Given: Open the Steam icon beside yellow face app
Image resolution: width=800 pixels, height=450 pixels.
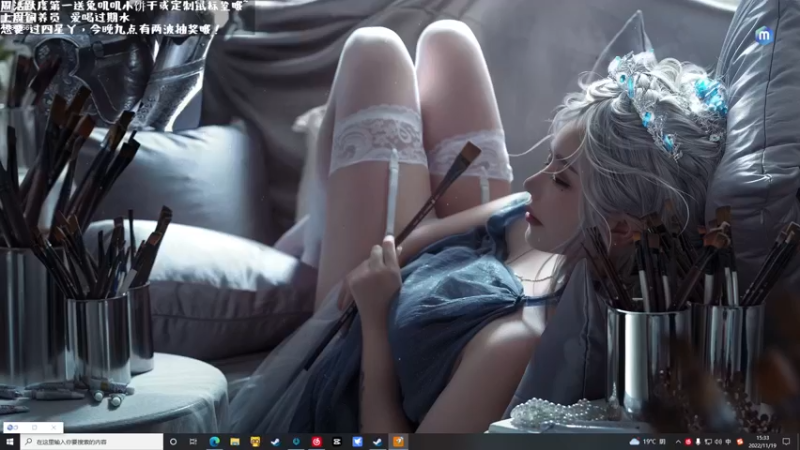Looking at the screenshot, I should 276,442.
